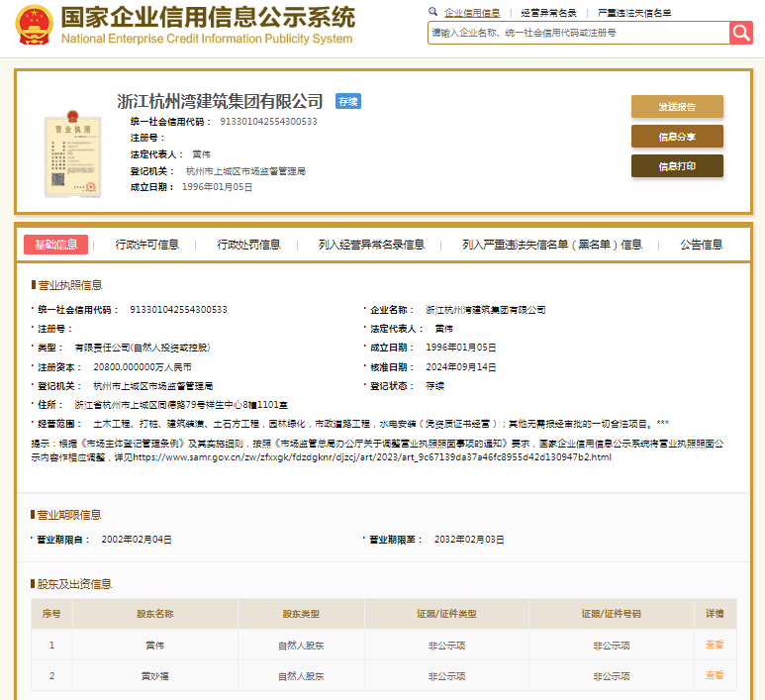Open the 行政处罚信息 tab
The image size is (765, 700).
click(248, 245)
